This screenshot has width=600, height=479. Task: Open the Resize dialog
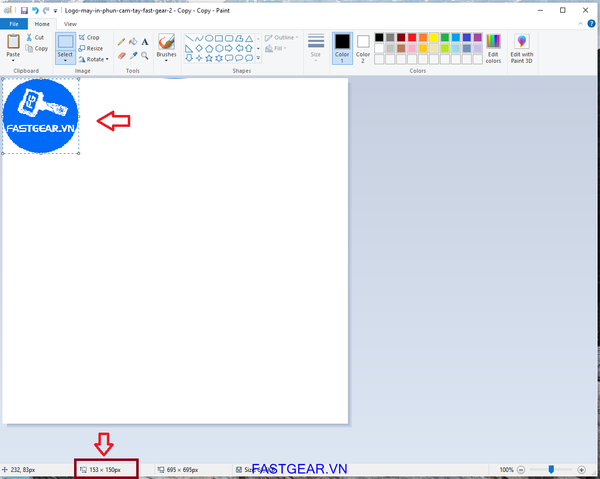(x=91, y=49)
